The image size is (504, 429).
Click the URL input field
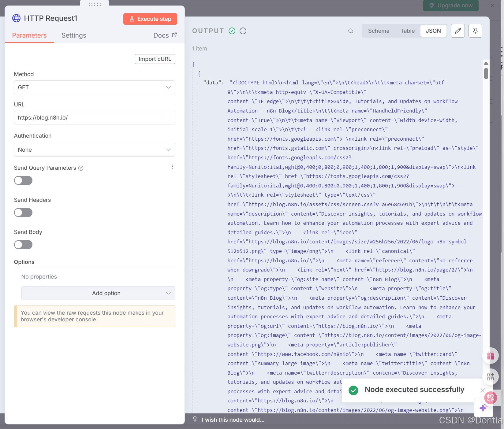[95, 118]
